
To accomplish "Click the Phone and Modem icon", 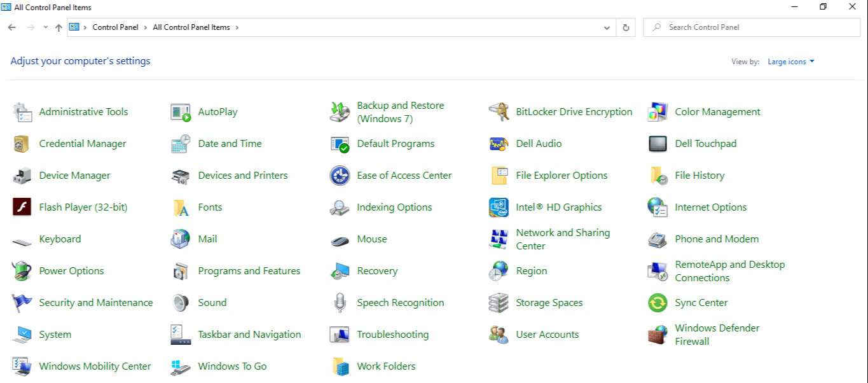I will coord(658,239).
